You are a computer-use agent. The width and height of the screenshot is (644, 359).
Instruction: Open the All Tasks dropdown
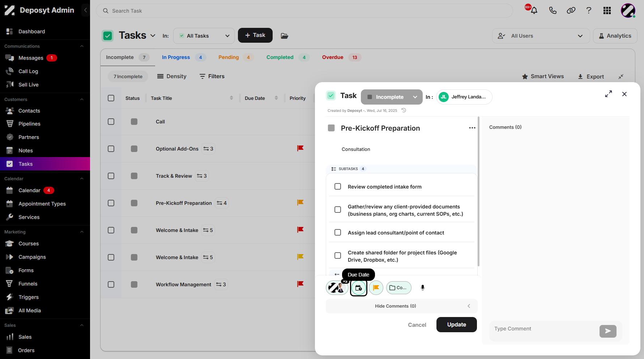tap(204, 36)
